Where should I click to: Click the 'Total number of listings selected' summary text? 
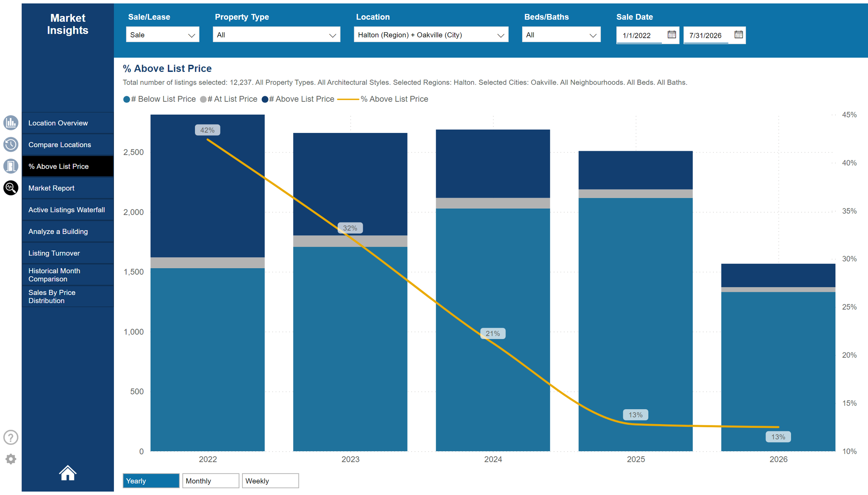(x=405, y=82)
